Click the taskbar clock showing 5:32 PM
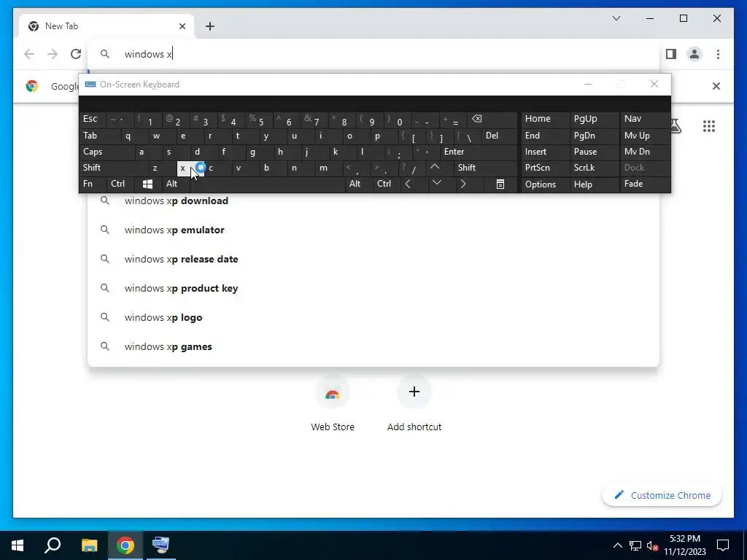 tap(684, 545)
